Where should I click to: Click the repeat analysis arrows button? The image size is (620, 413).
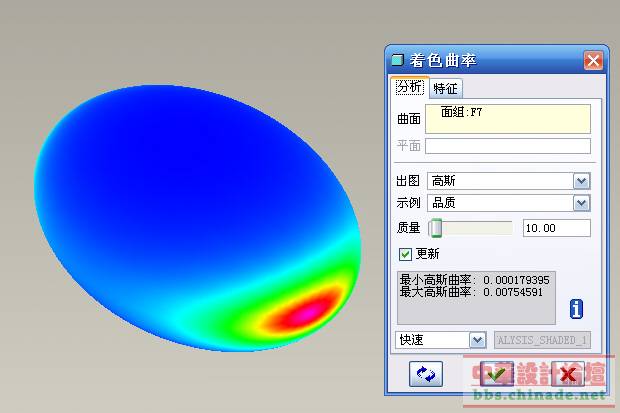click(x=425, y=374)
